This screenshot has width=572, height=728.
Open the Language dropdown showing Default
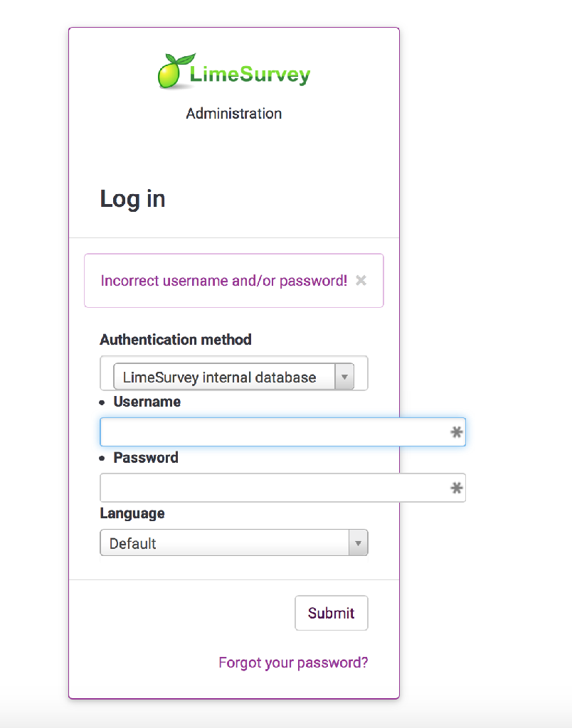[x=225, y=543]
